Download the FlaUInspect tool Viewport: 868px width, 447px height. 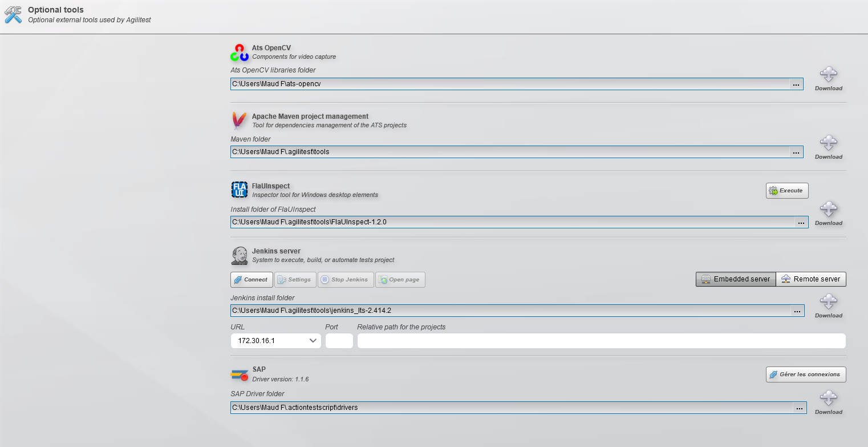pyautogui.click(x=828, y=214)
